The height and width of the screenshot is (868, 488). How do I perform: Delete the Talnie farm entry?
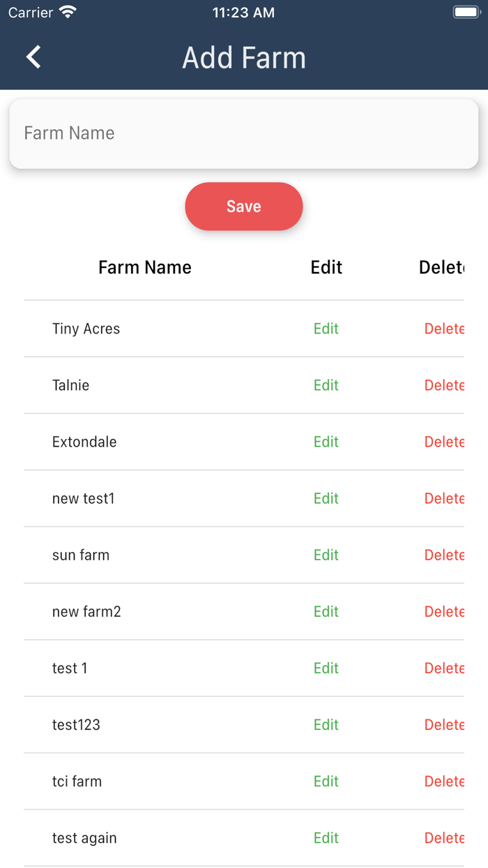[444, 385]
